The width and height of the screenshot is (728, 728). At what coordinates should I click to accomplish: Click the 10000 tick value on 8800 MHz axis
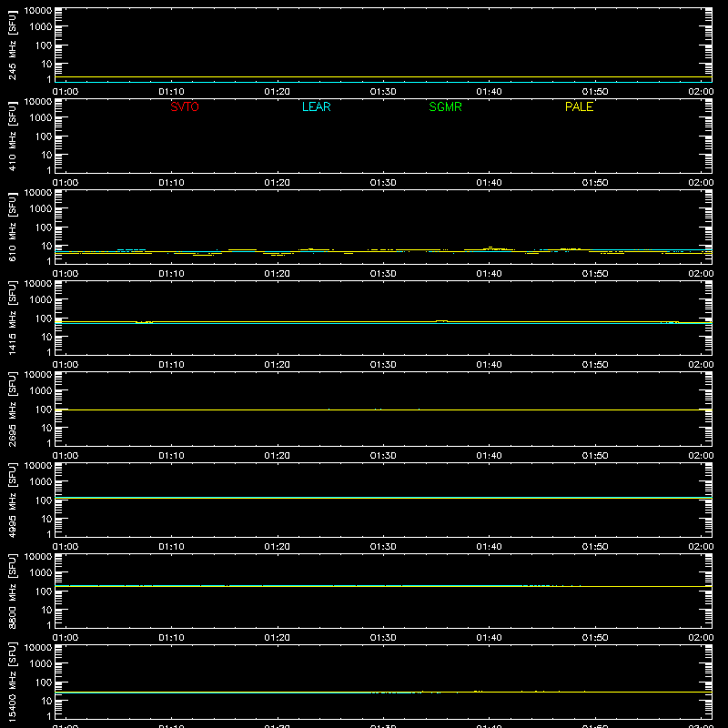coord(38,557)
